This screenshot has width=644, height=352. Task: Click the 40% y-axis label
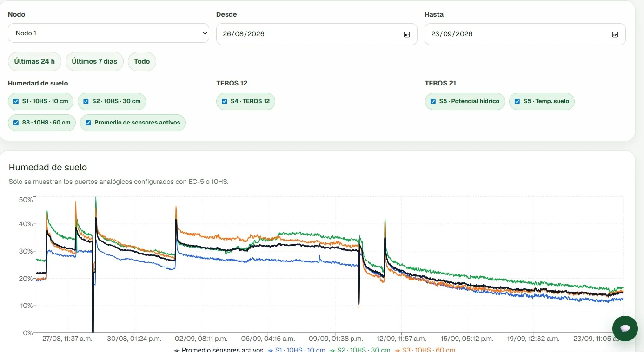click(26, 224)
